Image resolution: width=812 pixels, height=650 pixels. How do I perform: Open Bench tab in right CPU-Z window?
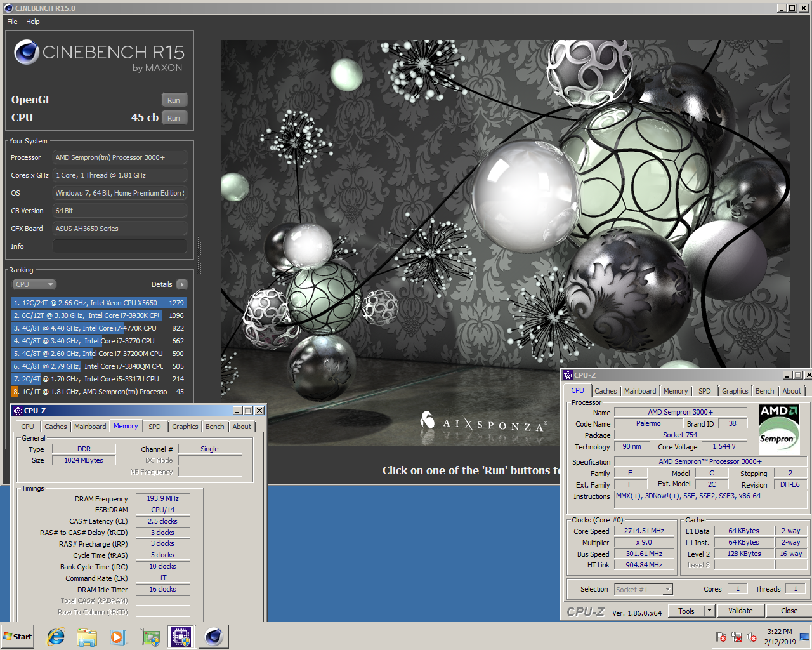(764, 391)
